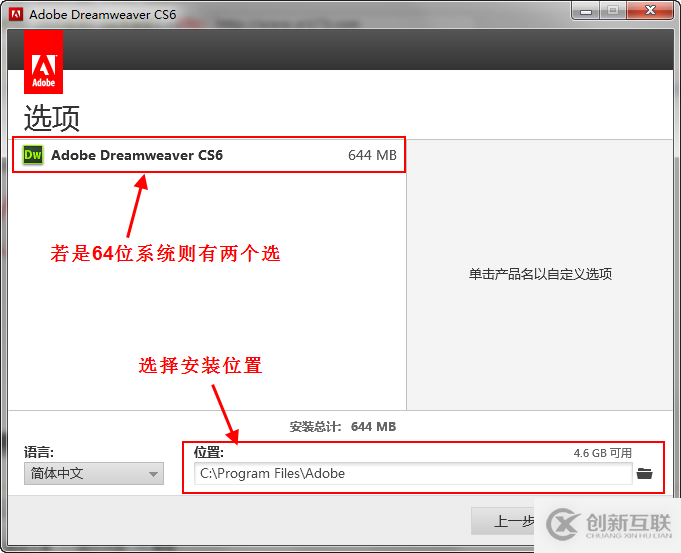This screenshot has width=681, height=553.
Task: Minimize the Adobe Dreamweaver CS6 installer window
Action: 585,10
